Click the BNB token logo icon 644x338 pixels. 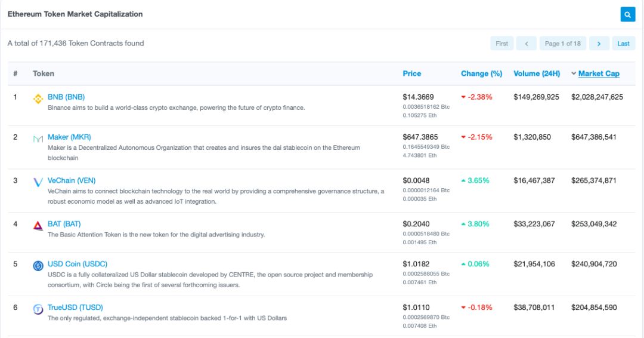tap(38, 99)
